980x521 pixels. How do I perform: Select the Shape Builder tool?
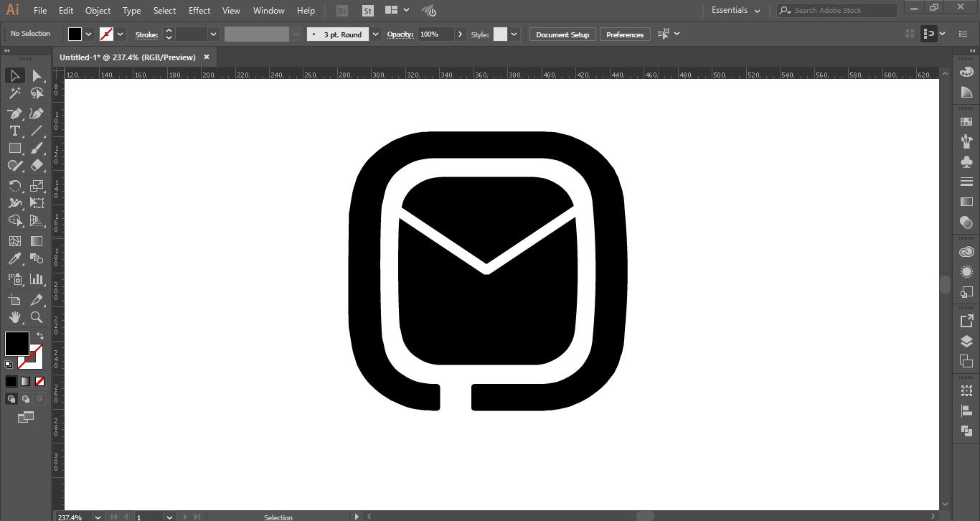click(14, 220)
